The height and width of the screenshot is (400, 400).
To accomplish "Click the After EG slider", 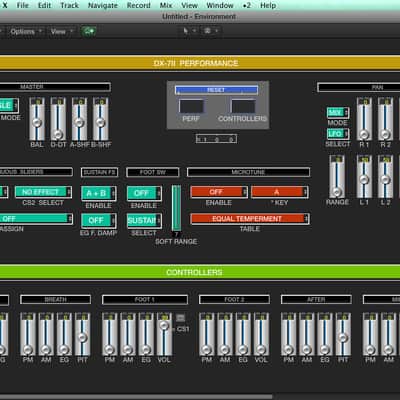I will tap(325, 334).
